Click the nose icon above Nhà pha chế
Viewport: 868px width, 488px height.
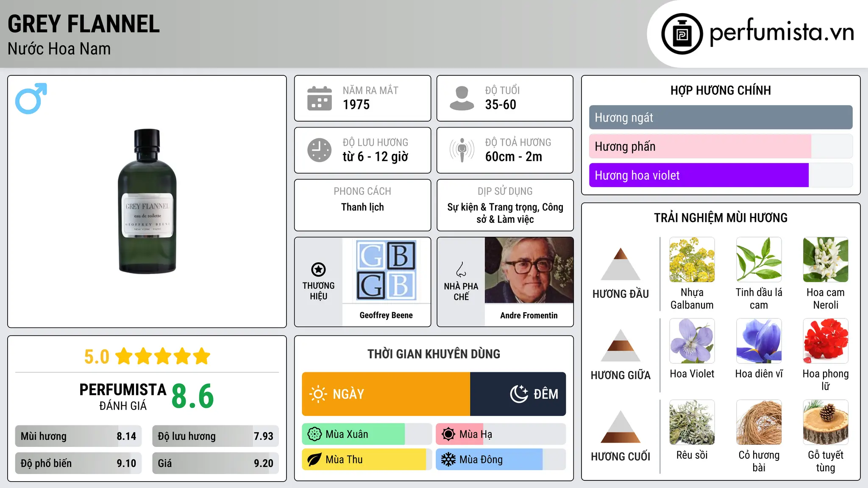click(461, 269)
